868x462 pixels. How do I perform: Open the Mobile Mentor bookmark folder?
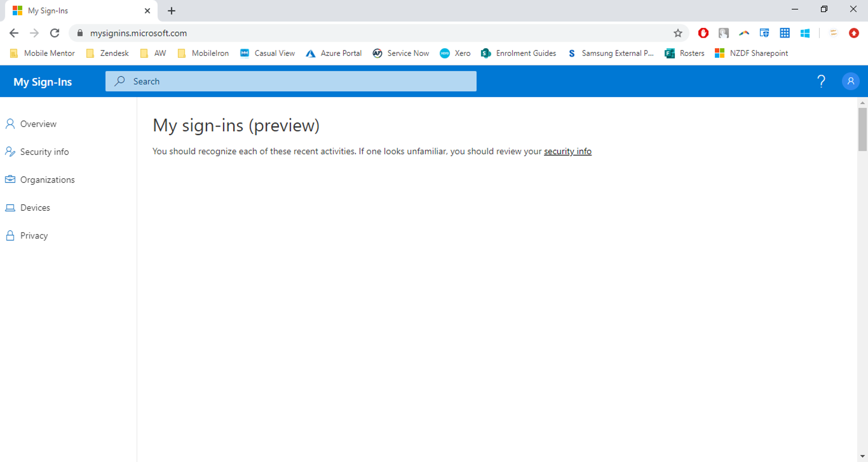coord(42,53)
